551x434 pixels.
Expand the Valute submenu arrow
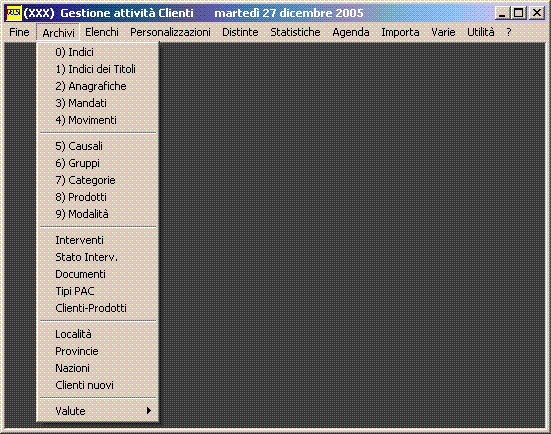point(149,410)
